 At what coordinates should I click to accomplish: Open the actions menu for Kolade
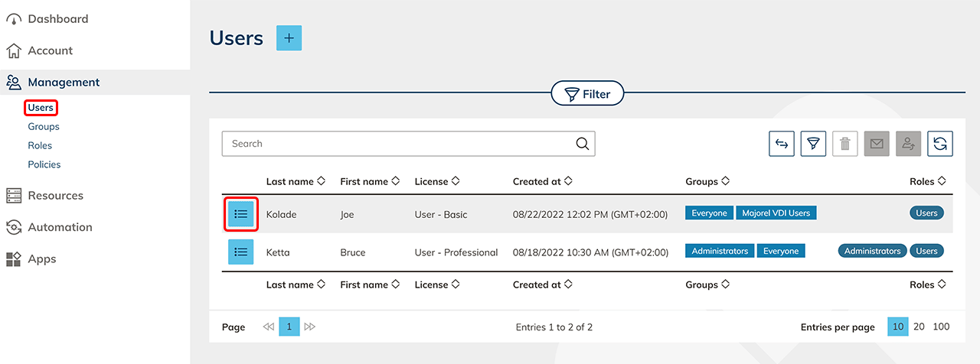(240, 214)
